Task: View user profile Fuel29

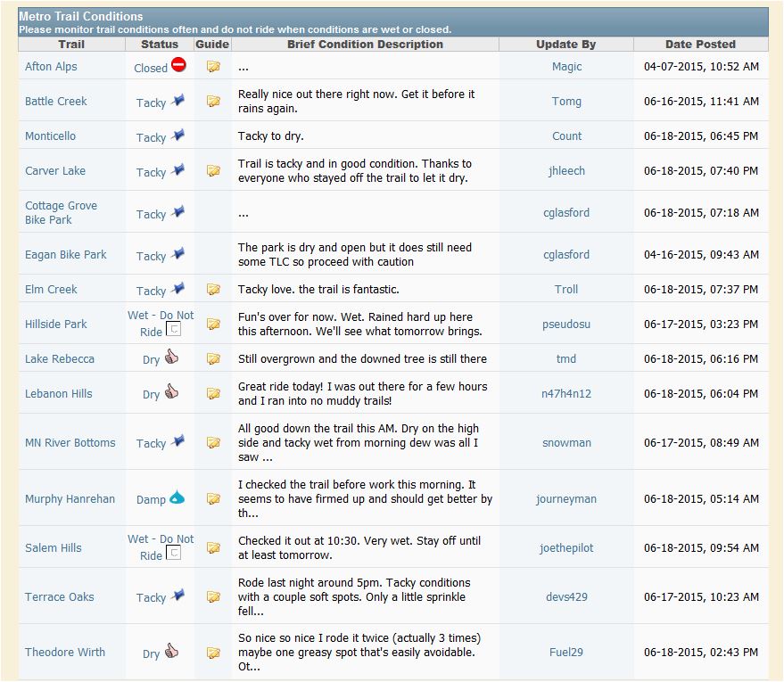Action: pos(566,653)
